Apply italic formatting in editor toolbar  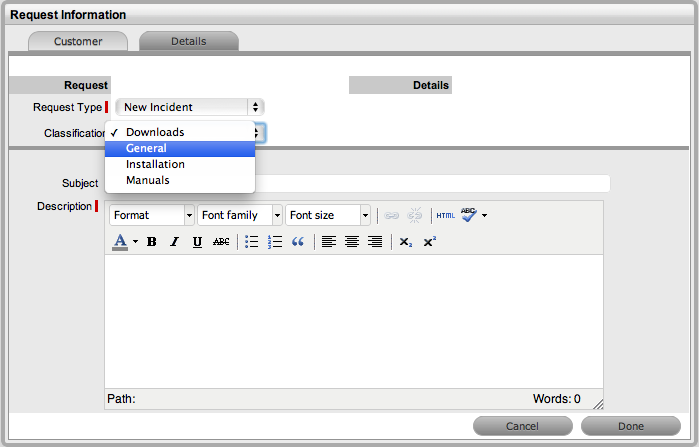174,242
